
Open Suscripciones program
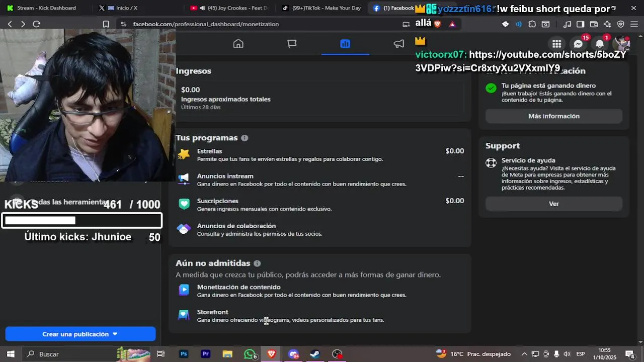tap(320, 204)
